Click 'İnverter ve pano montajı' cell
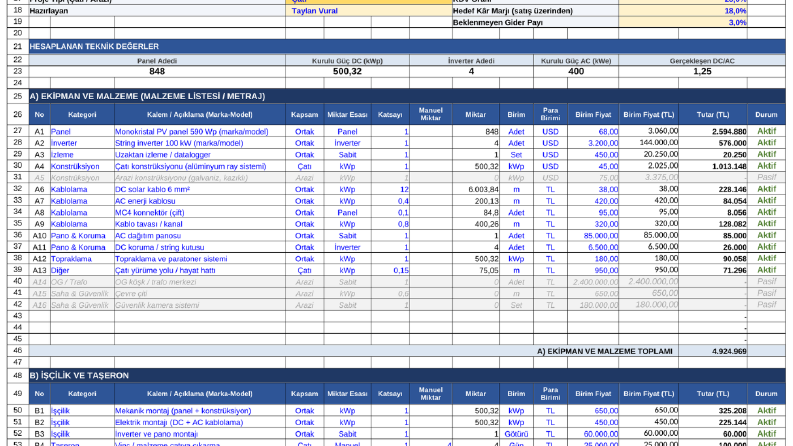Viewport: 793px width, 446px height. click(200, 434)
